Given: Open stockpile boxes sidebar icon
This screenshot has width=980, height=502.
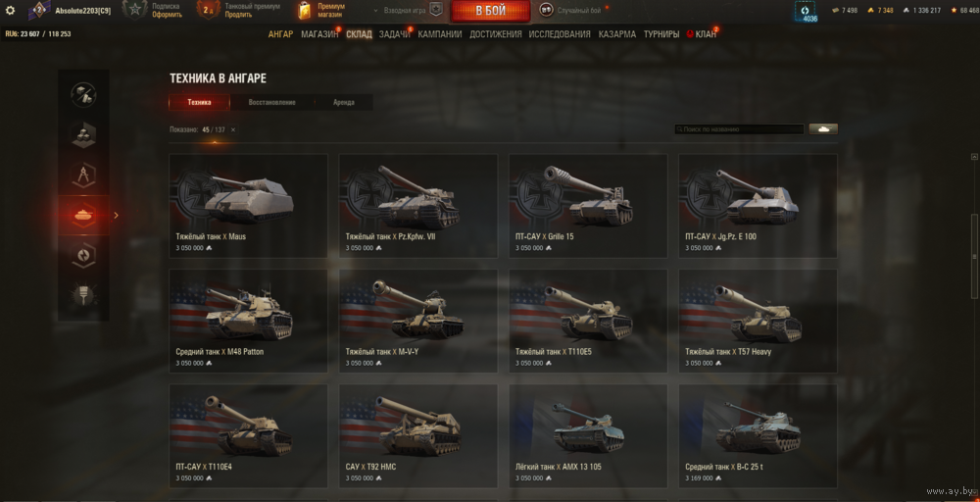Looking at the screenshot, I should coord(83,134).
